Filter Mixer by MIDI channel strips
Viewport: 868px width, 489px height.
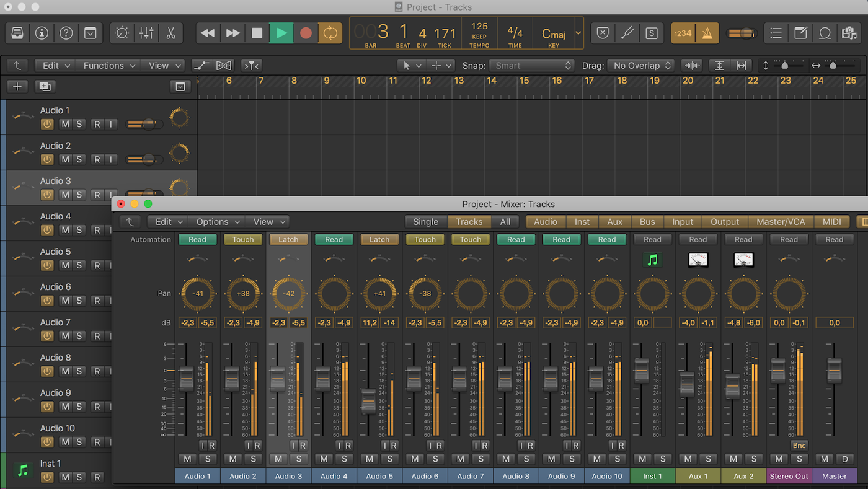tap(831, 222)
